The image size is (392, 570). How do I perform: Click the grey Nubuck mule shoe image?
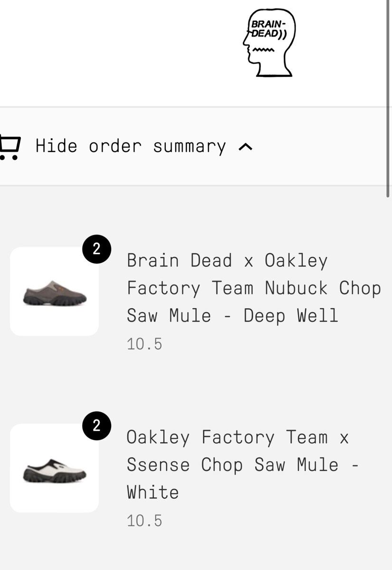(55, 293)
